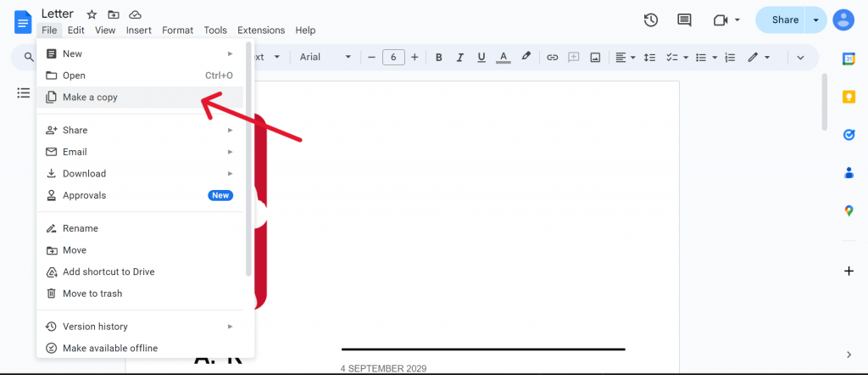Image resolution: width=868 pixels, height=375 pixels.
Task: Show the document outline
Action: [23, 92]
